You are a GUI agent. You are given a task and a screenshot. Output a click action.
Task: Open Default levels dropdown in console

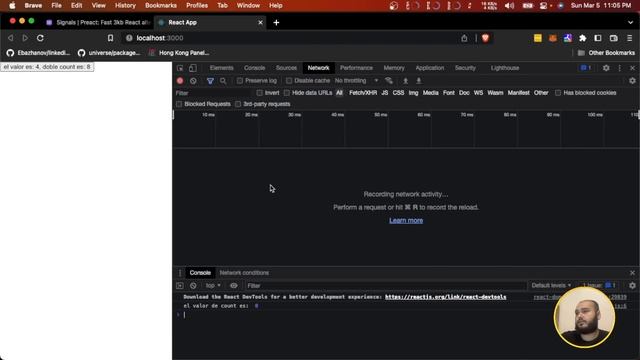[x=551, y=286]
